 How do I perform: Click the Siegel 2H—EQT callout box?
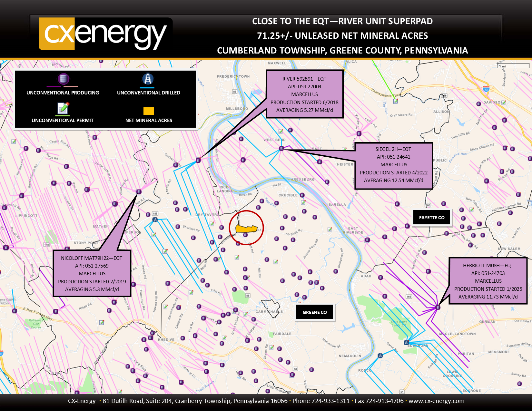(x=394, y=166)
